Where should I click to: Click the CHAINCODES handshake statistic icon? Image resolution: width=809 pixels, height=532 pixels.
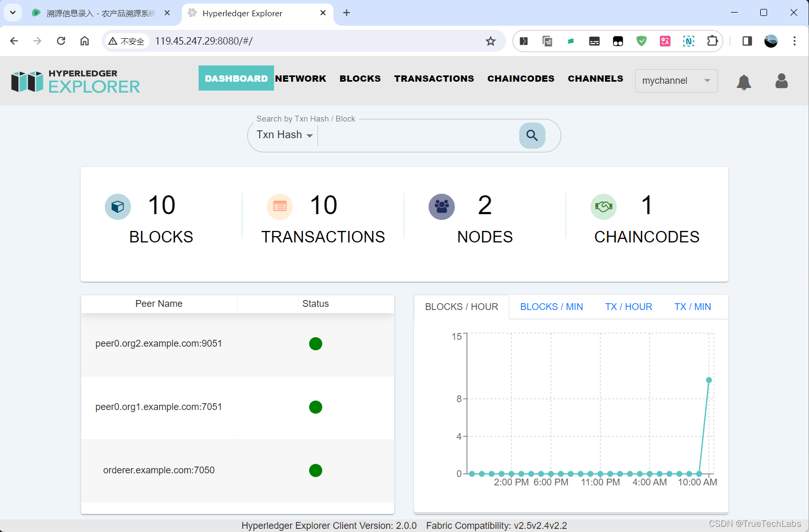click(603, 206)
